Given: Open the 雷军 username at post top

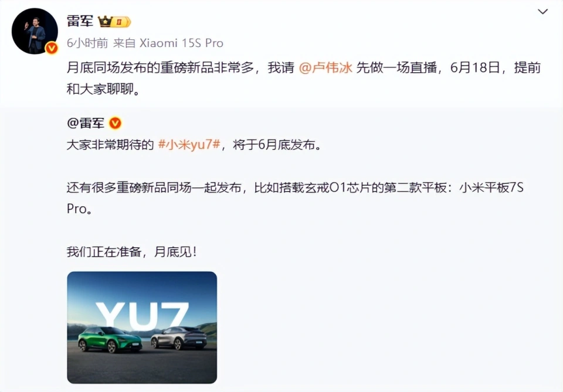Looking at the screenshot, I should pyautogui.click(x=80, y=21).
